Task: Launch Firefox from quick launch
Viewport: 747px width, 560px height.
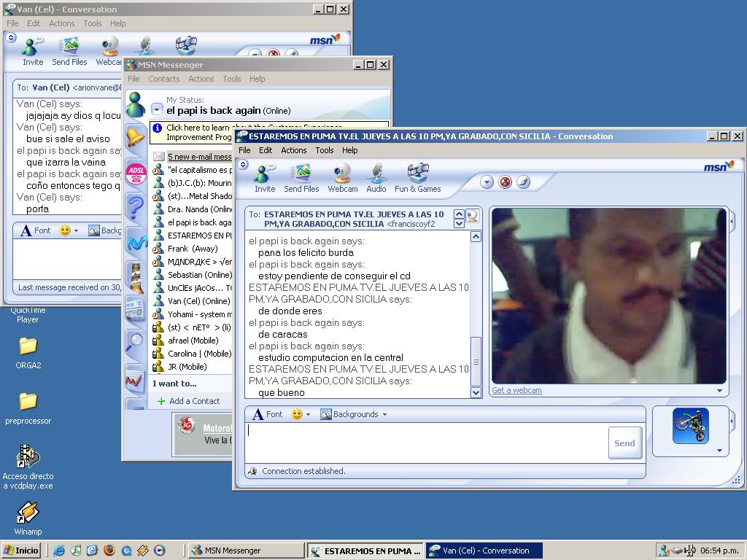Action: point(109,551)
